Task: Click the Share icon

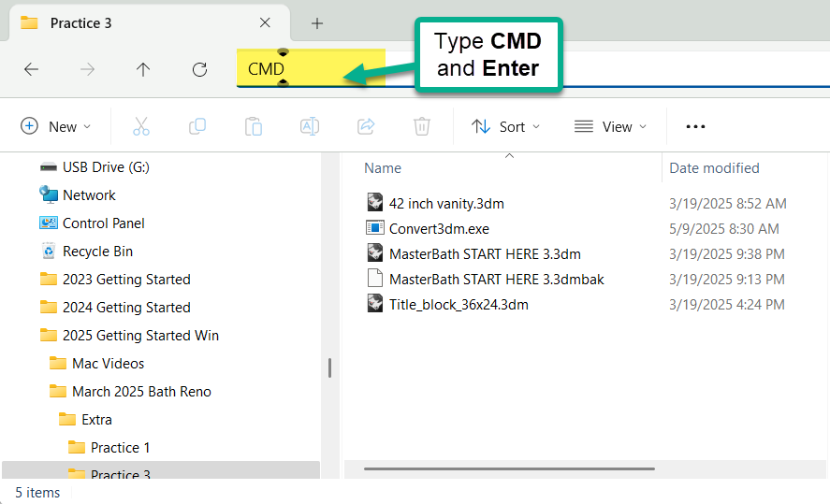Action: (366, 126)
